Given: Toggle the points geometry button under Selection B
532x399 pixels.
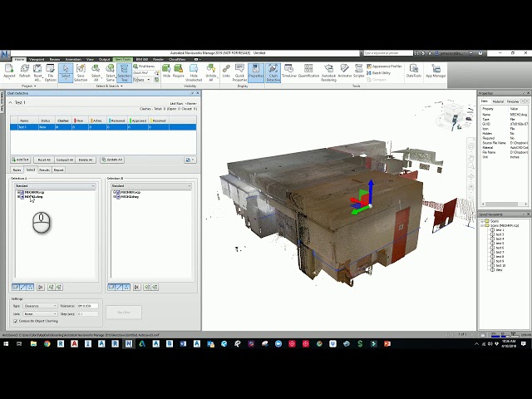Looking at the screenshot, I should [126, 288].
